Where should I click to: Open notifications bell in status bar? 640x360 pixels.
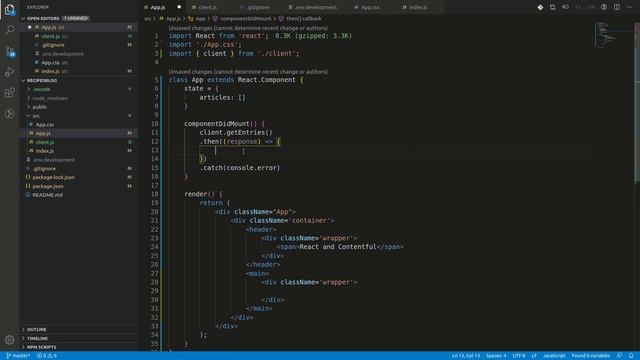631,356
